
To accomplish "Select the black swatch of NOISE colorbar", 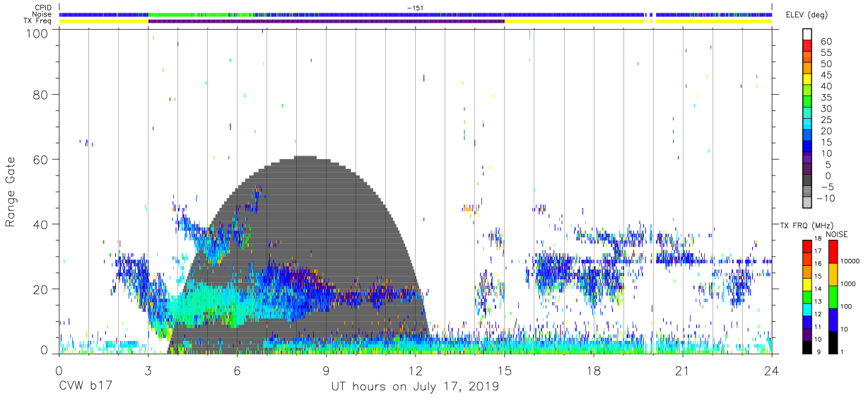I will (832, 342).
